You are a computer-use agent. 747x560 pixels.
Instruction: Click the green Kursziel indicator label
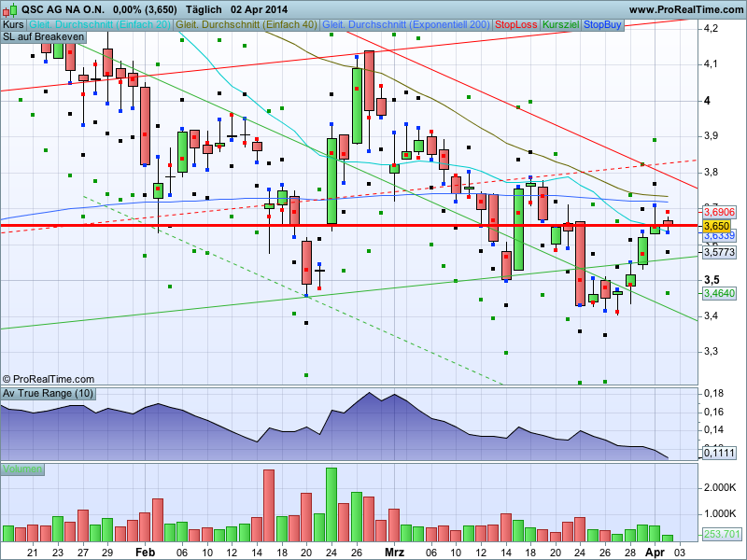tap(561, 25)
